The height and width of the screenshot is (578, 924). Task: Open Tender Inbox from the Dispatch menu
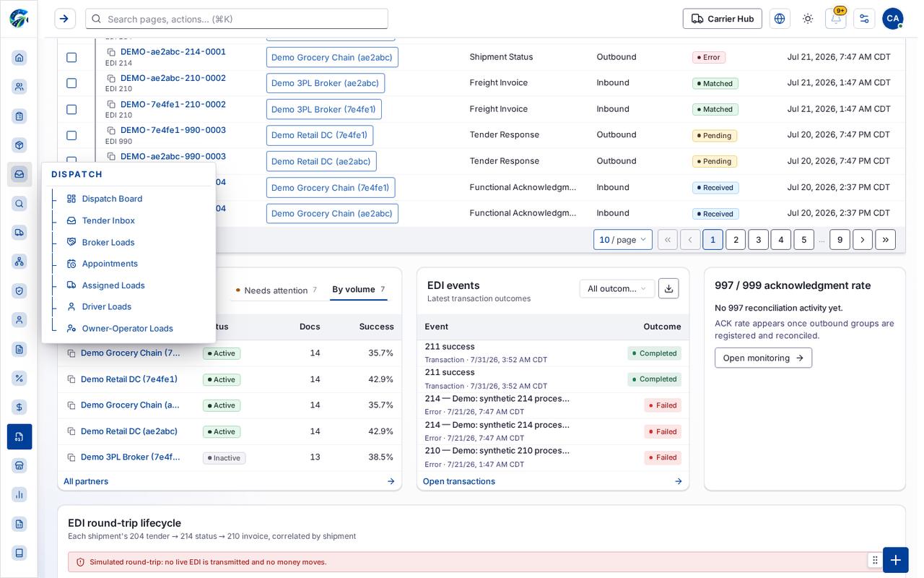point(108,220)
